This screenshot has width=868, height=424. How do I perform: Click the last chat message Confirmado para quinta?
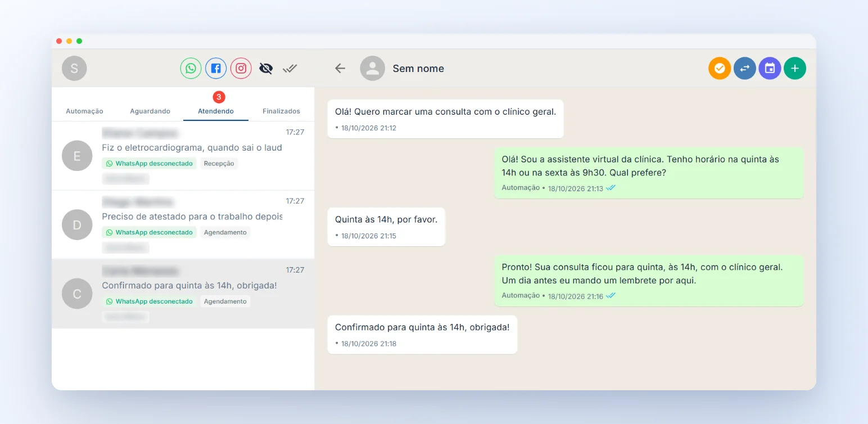422,335
